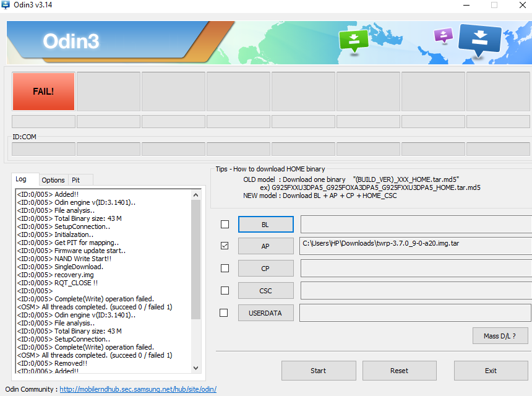Click log line 'Removed!!'
This screenshot has width=532, height=396.
[x=52, y=363]
